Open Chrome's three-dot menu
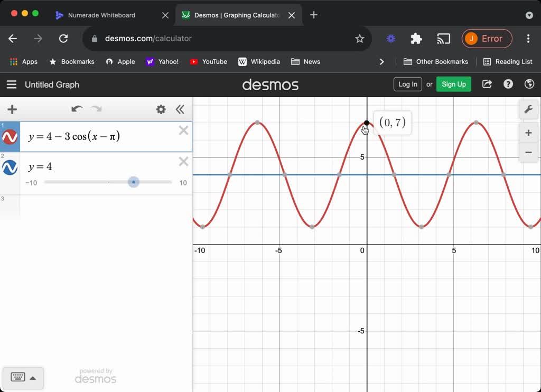This screenshot has width=541, height=392. [x=528, y=39]
